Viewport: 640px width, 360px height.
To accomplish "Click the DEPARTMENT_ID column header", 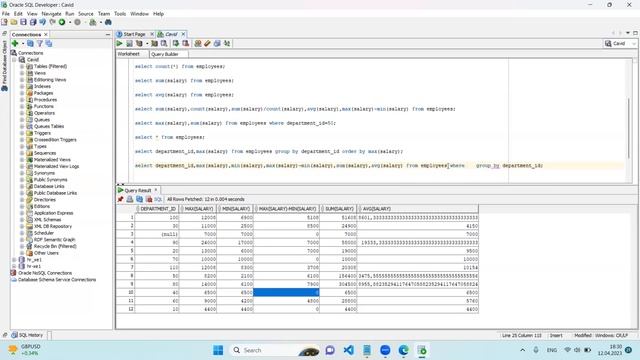I will tap(158, 209).
